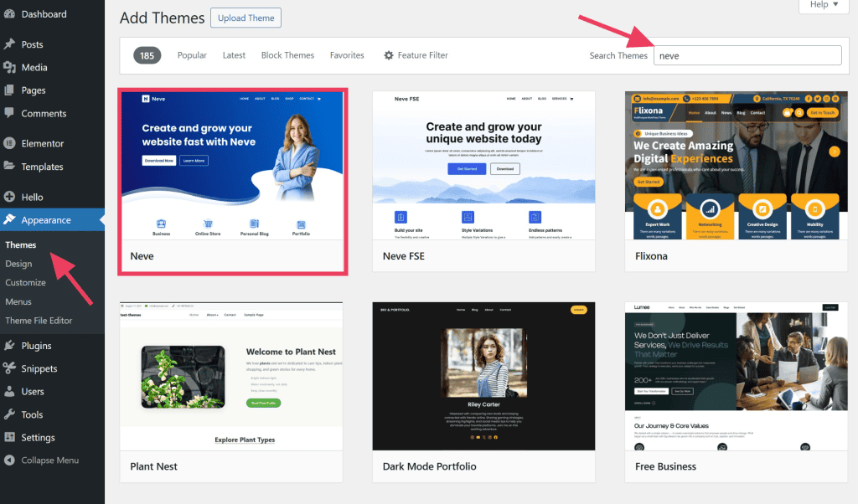The image size is (858, 504).
Task: Click the Feature Filter gear icon
Action: [x=388, y=54]
